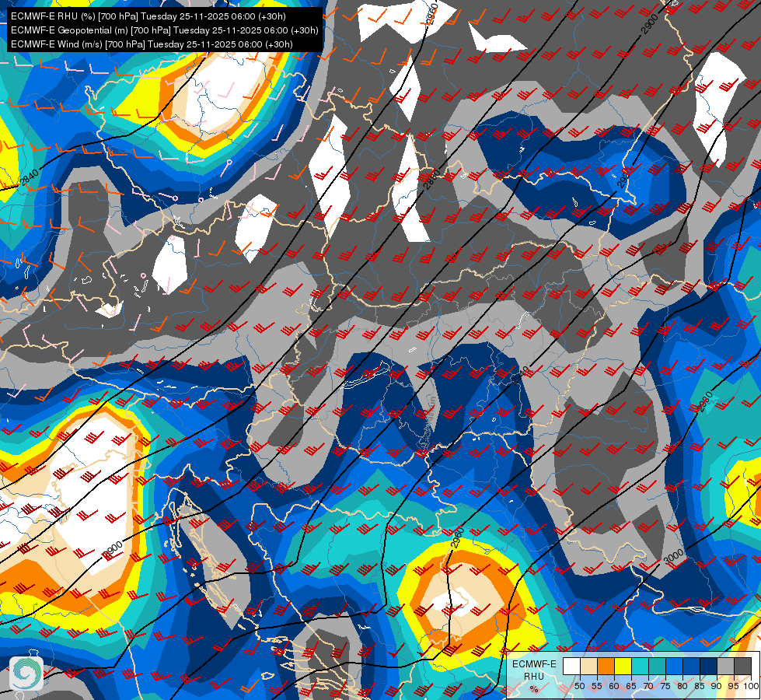Click the legend label 90

point(717,686)
